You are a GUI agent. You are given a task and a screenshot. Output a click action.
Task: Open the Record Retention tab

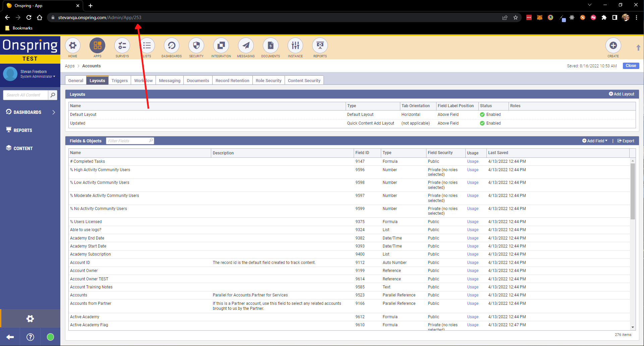tap(232, 80)
